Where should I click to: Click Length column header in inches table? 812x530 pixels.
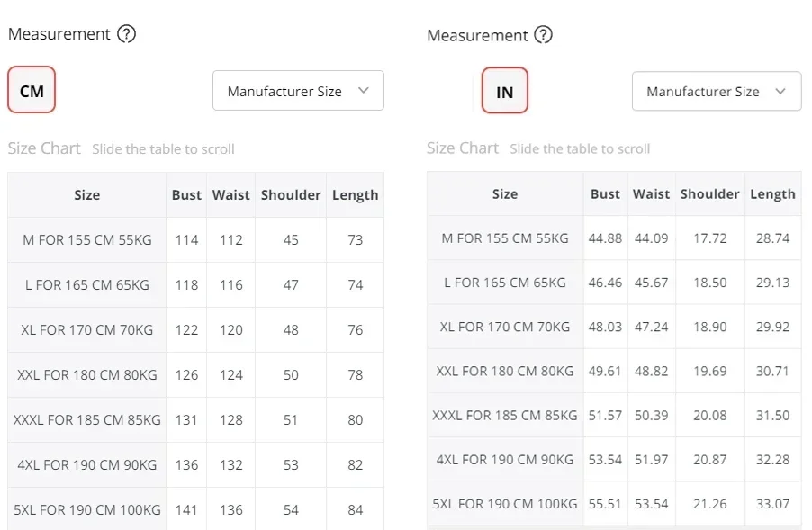[x=772, y=193]
